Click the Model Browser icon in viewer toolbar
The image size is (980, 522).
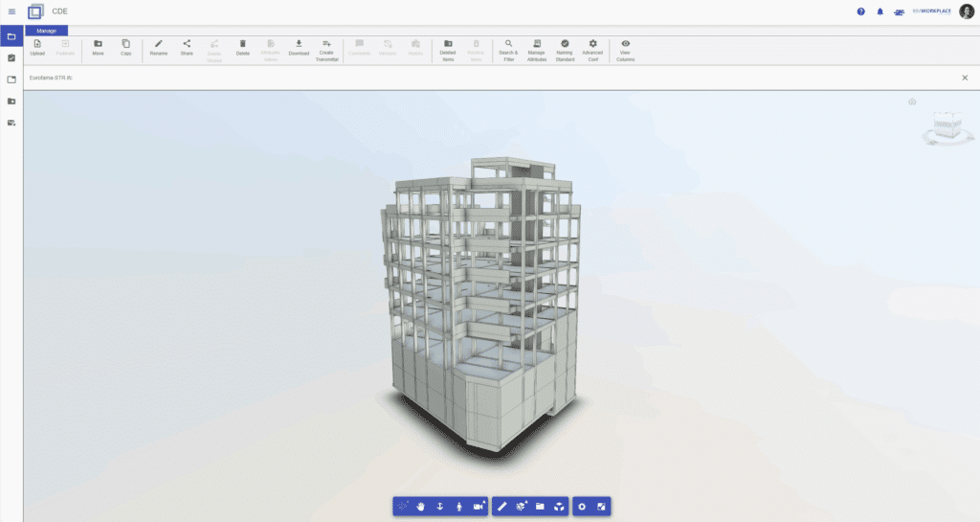click(540, 506)
